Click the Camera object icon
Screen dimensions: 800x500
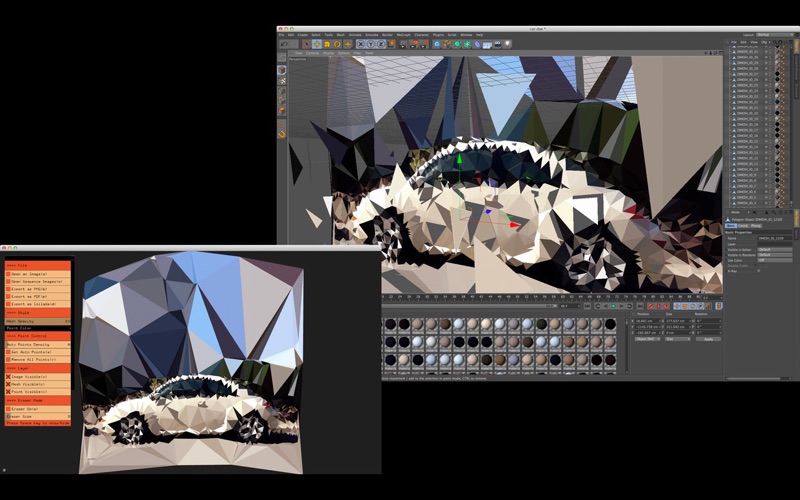click(498, 44)
